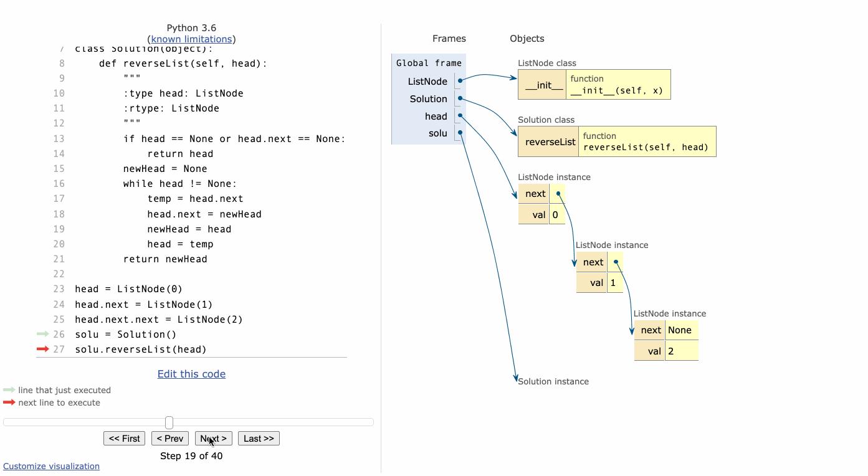Click the head pointer dot in Global frame
Image resolution: width=868 pixels, height=476 pixels.
(x=460, y=116)
